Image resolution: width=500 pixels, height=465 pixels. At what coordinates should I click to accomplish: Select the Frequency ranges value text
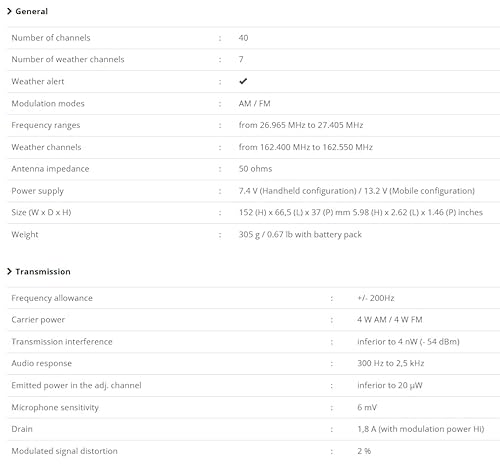[301, 125]
